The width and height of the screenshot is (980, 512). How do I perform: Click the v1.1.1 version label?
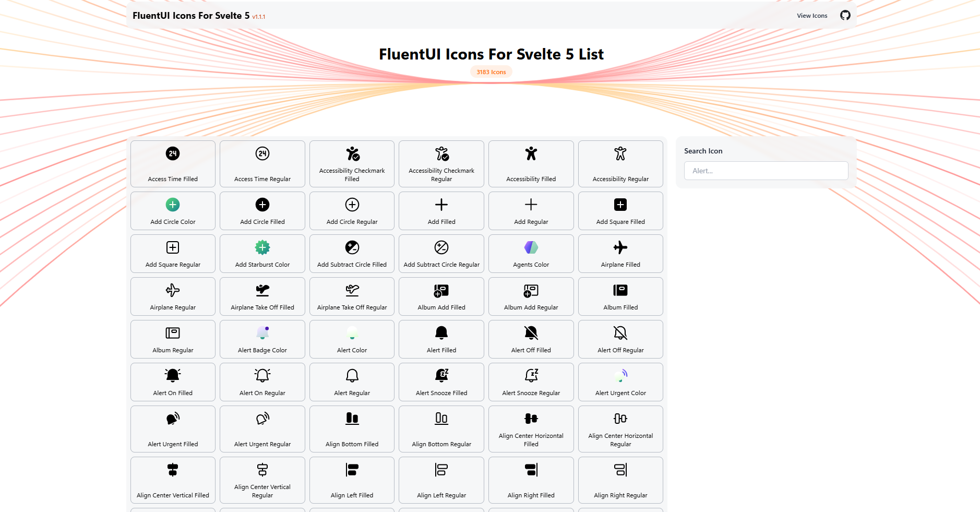tap(259, 17)
